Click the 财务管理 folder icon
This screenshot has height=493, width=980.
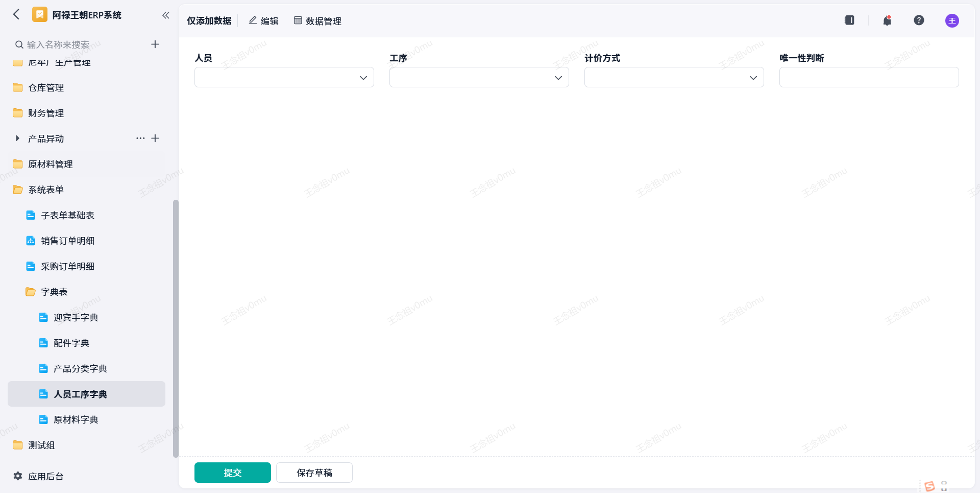pyautogui.click(x=18, y=113)
